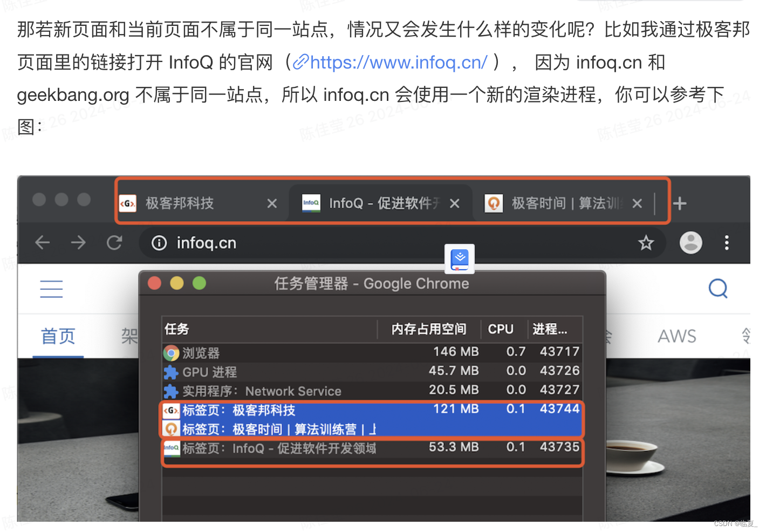Select the 实用程序: Network Service row
Screen dimensions: 766x532
click(372, 391)
